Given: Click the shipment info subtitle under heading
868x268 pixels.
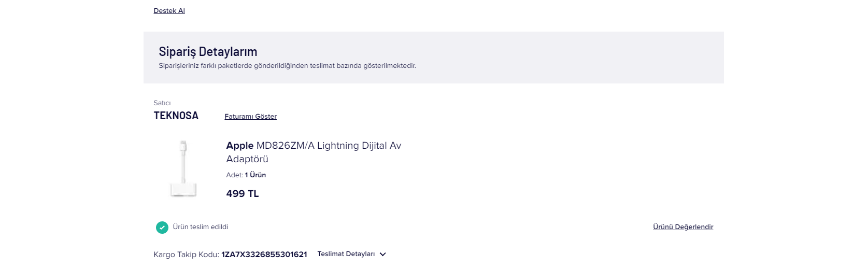Looking at the screenshot, I should point(287,66).
